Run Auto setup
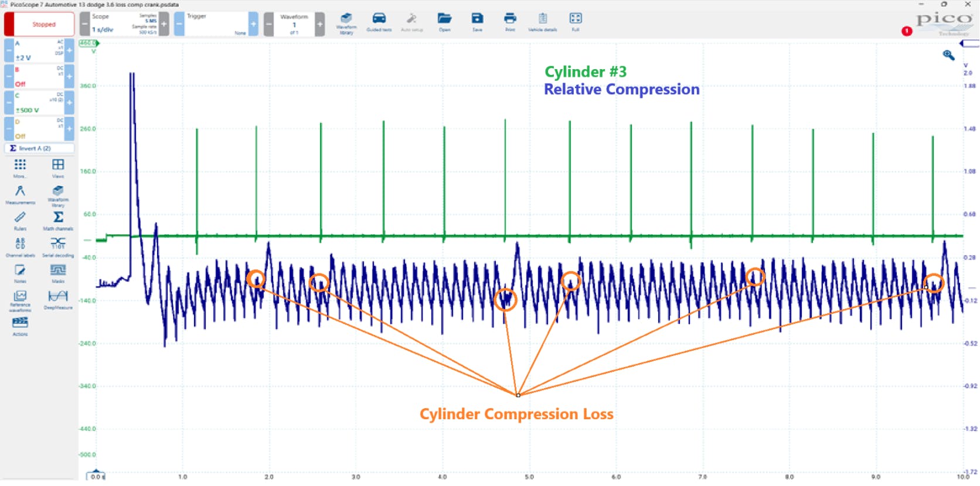The height and width of the screenshot is (486, 980). coord(411,22)
